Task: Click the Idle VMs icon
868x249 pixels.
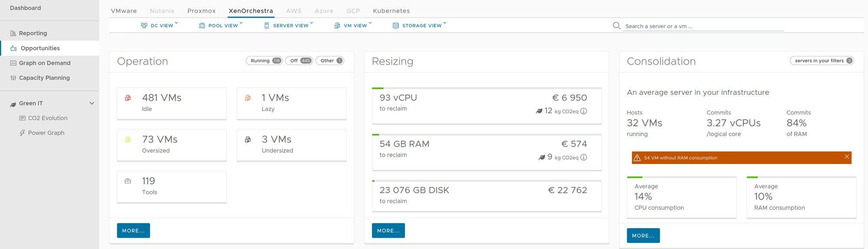Action: pyautogui.click(x=128, y=98)
